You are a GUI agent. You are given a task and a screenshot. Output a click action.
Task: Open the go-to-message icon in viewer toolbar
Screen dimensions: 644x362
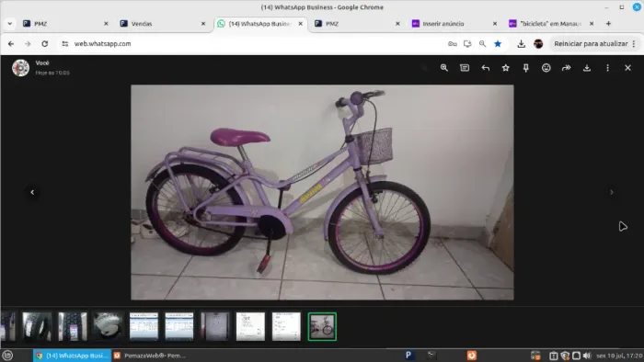click(x=465, y=68)
